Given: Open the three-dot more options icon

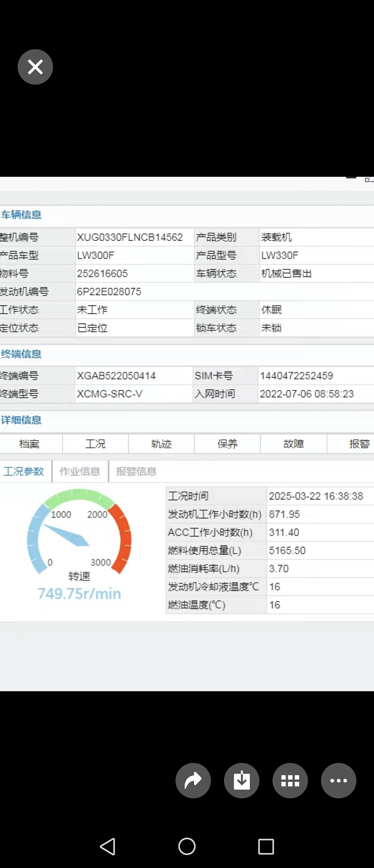Looking at the screenshot, I should pyautogui.click(x=339, y=781).
